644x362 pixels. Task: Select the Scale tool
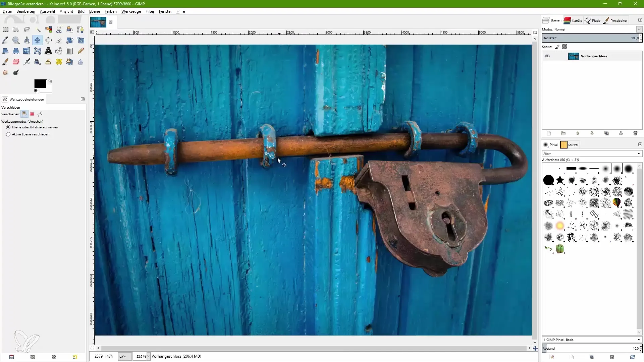point(80,40)
